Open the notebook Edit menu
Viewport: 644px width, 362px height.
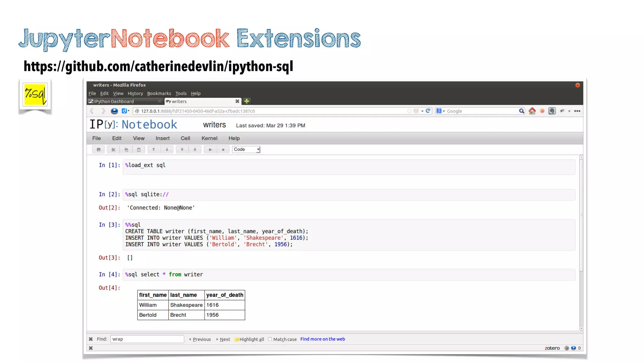pos(117,138)
